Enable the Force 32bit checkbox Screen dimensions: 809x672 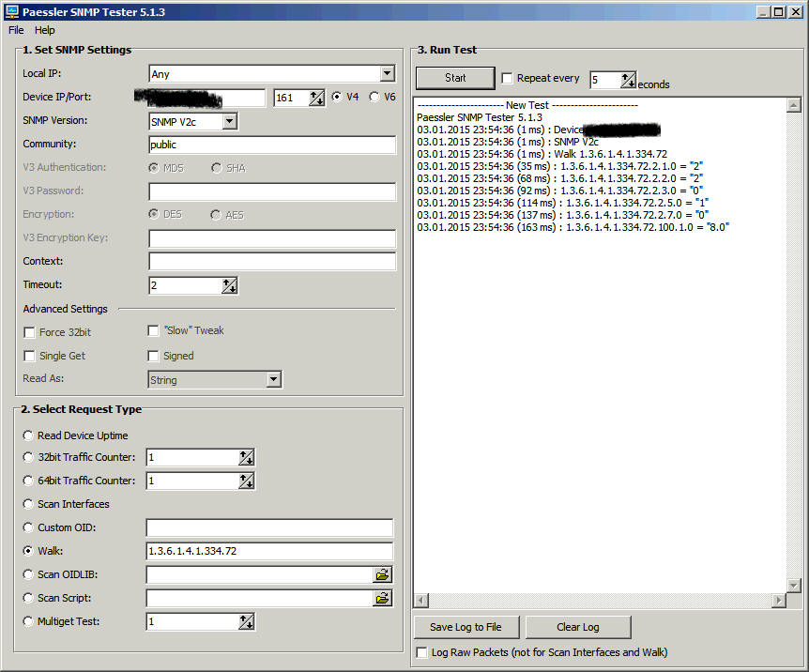29,332
